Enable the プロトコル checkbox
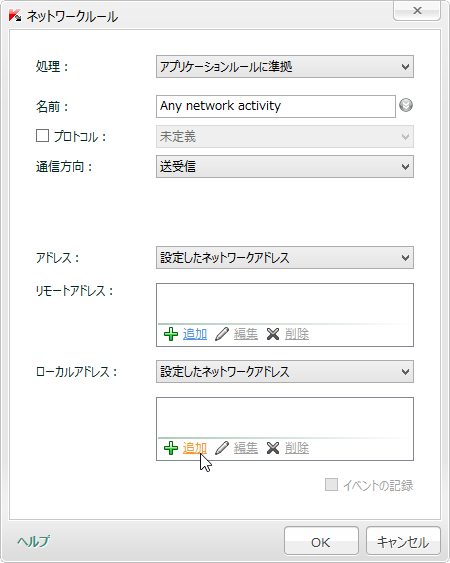The height and width of the screenshot is (563, 450). click(42, 136)
